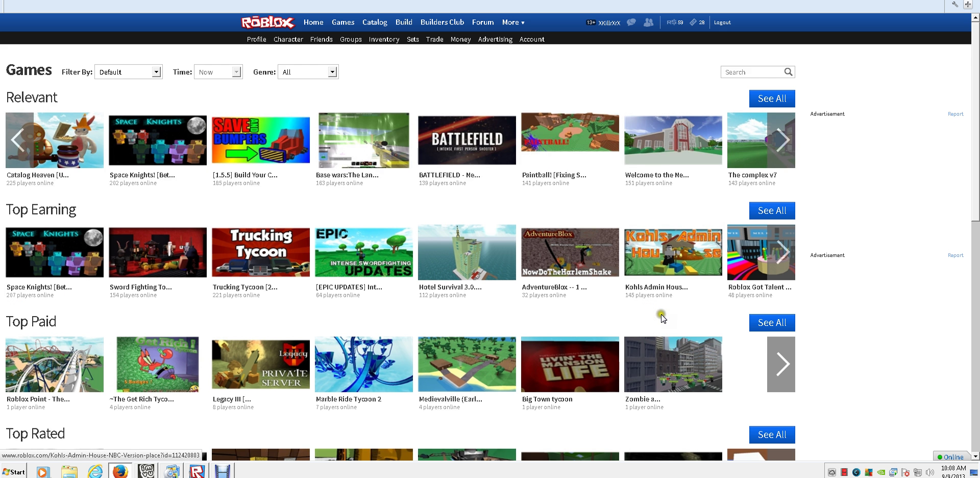The height and width of the screenshot is (478, 980).
Task: Click the Logout link
Action: coord(722,22)
